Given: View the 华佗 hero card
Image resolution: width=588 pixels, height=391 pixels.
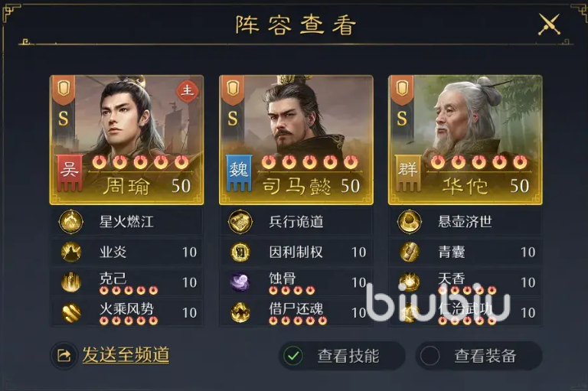Looking at the screenshot, I should (465, 140).
